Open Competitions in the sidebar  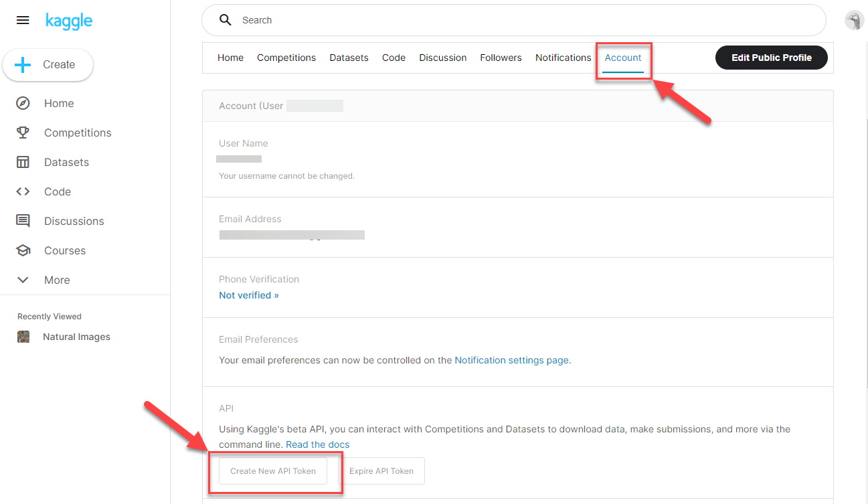(78, 133)
